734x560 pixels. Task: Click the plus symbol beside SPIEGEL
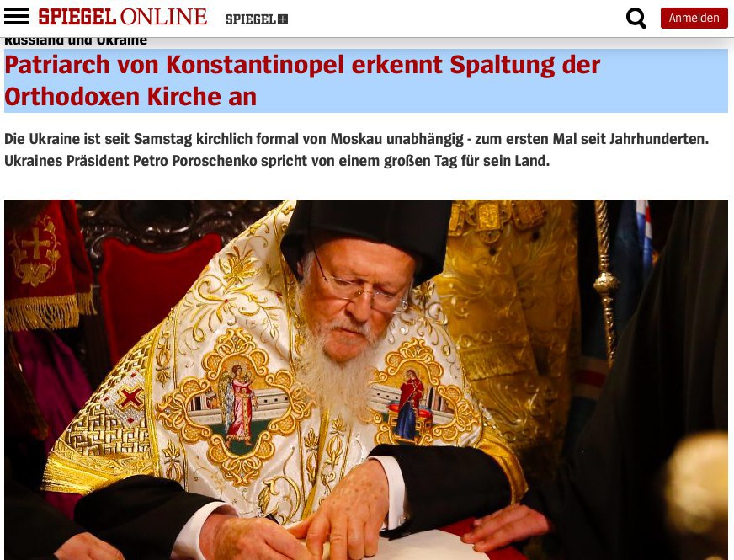click(283, 19)
